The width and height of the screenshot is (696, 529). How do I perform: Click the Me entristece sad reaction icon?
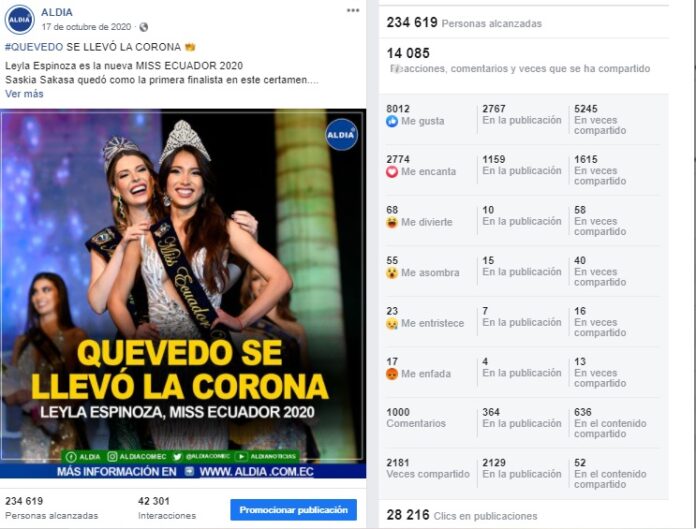392,324
